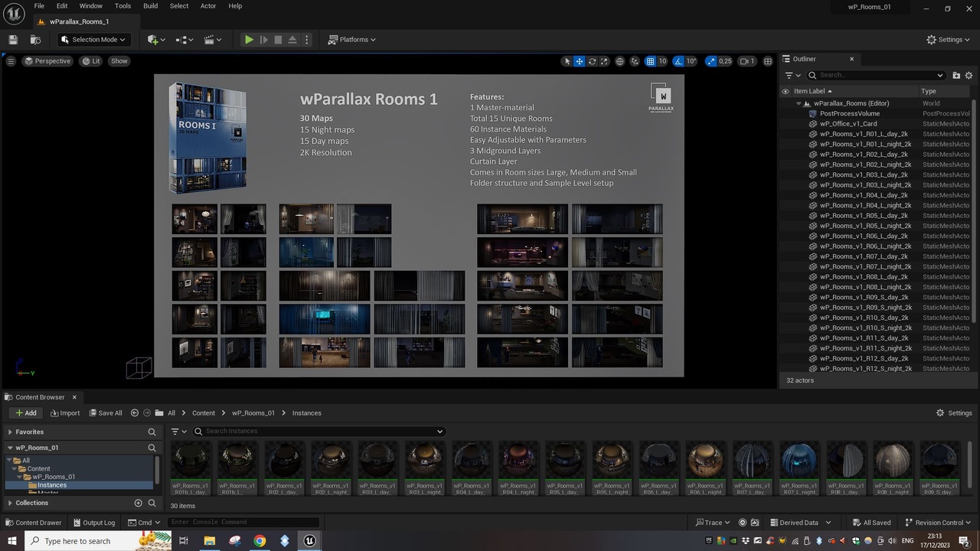Toggle the world/local coordinate globe icon

[x=620, y=61]
